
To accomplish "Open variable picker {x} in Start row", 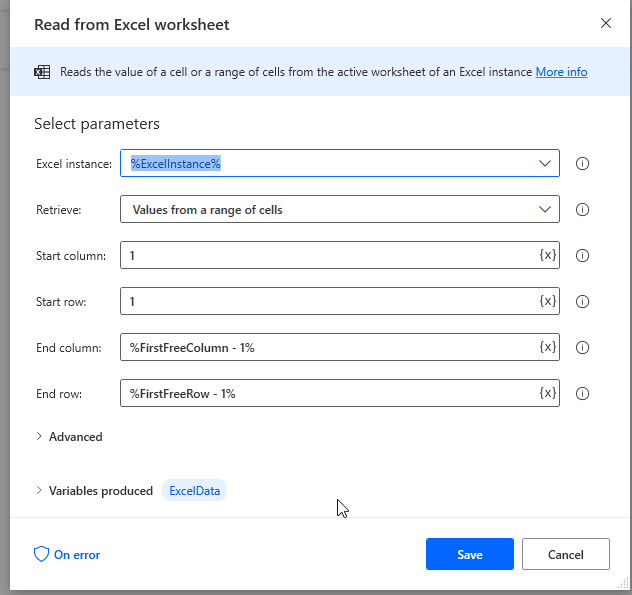I will pyautogui.click(x=547, y=301).
